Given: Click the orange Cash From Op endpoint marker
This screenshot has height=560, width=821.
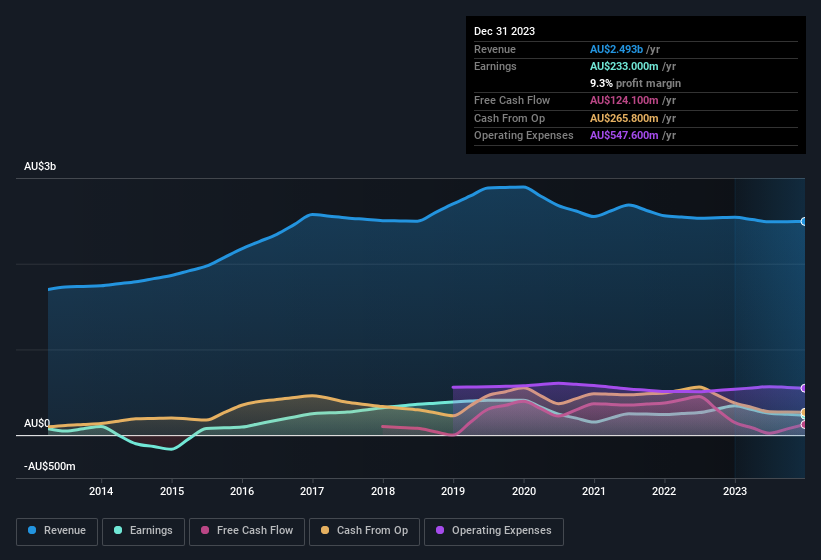Looking at the screenshot, I should click(x=804, y=413).
